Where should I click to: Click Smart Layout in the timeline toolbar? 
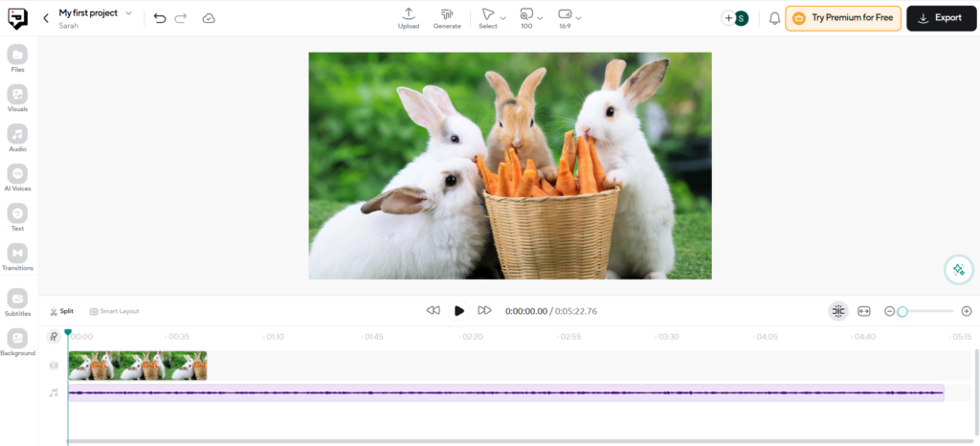[115, 311]
